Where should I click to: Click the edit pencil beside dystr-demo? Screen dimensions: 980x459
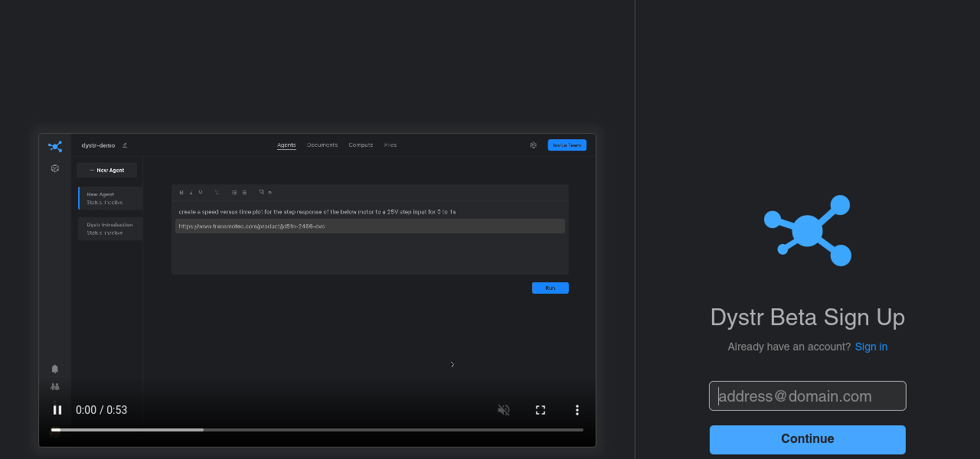(x=125, y=145)
